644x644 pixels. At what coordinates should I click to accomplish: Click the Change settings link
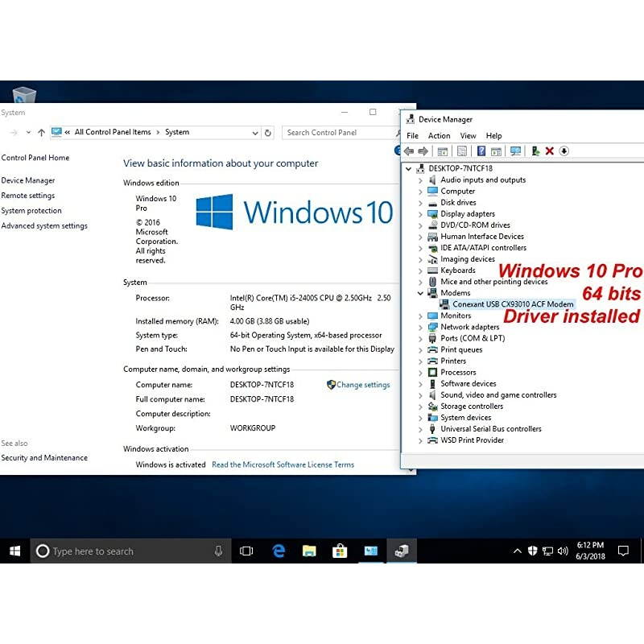click(x=361, y=385)
